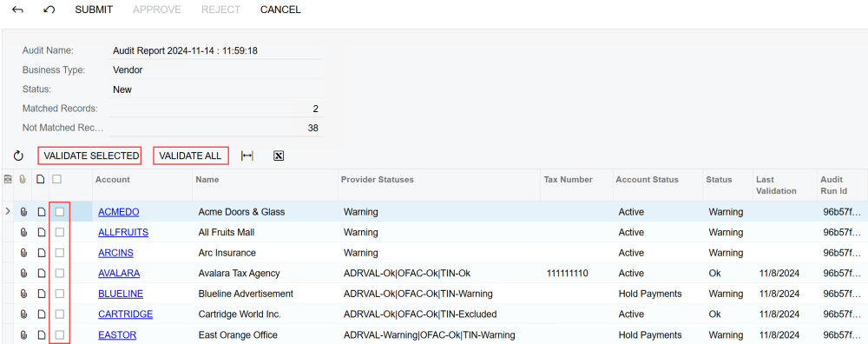Open the ACMEDO account link
The width and height of the screenshot is (868, 344).
pyautogui.click(x=118, y=212)
